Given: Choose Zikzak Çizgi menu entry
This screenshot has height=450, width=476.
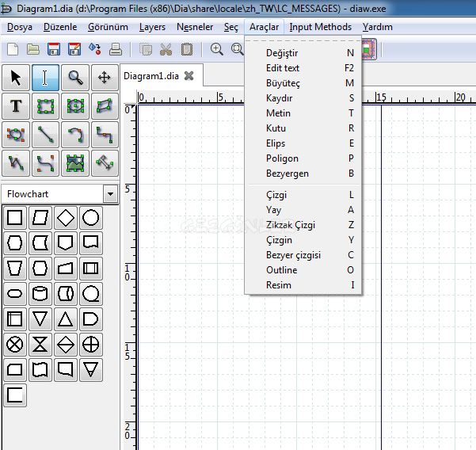Looking at the screenshot, I should click(303, 225).
